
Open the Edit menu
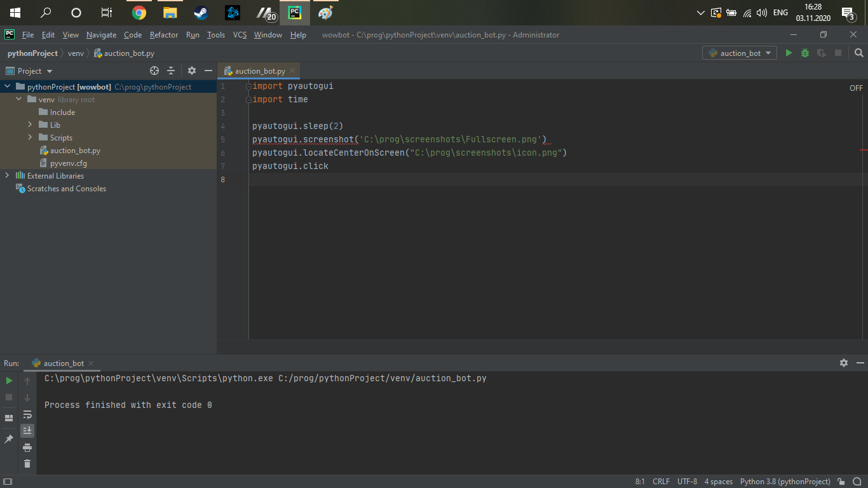(x=48, y=35)
